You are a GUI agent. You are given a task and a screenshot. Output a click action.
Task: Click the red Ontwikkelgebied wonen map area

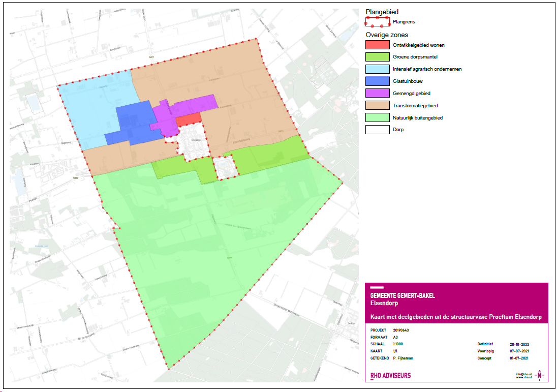(189, 120)
